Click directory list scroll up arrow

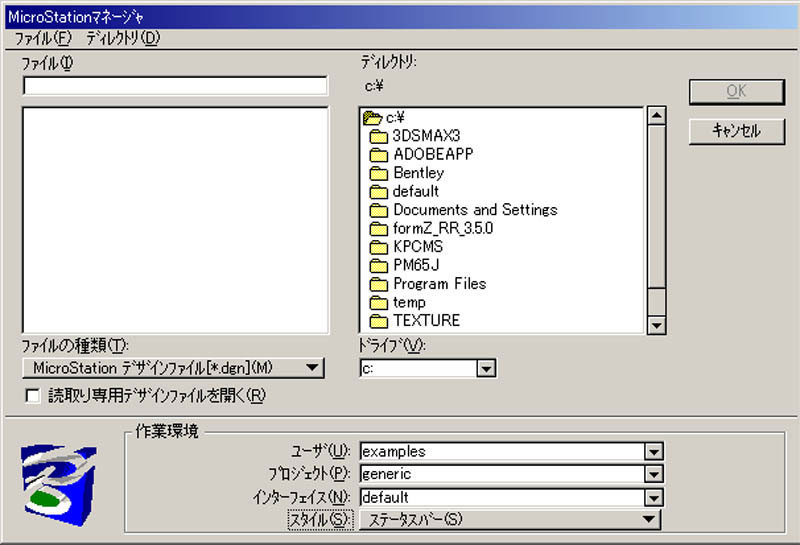[656, 116]
